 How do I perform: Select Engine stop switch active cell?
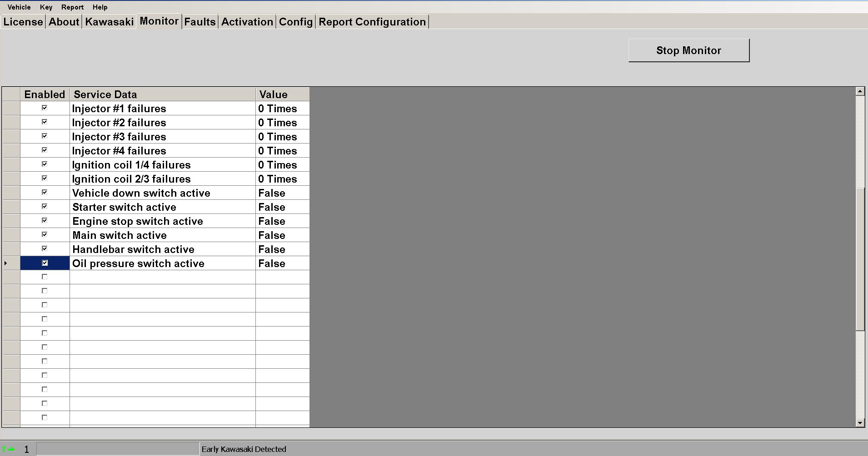(x=163, y=221)
